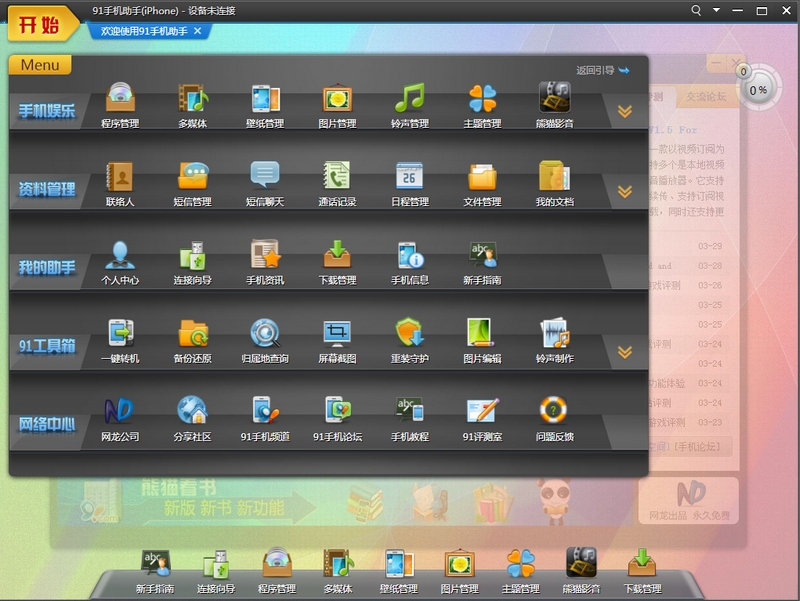Image resolution: width=800 pixels, height=601 pixels.
Task: Click the 屏幕截图 screenshot tool
Action: coord(337,334)
